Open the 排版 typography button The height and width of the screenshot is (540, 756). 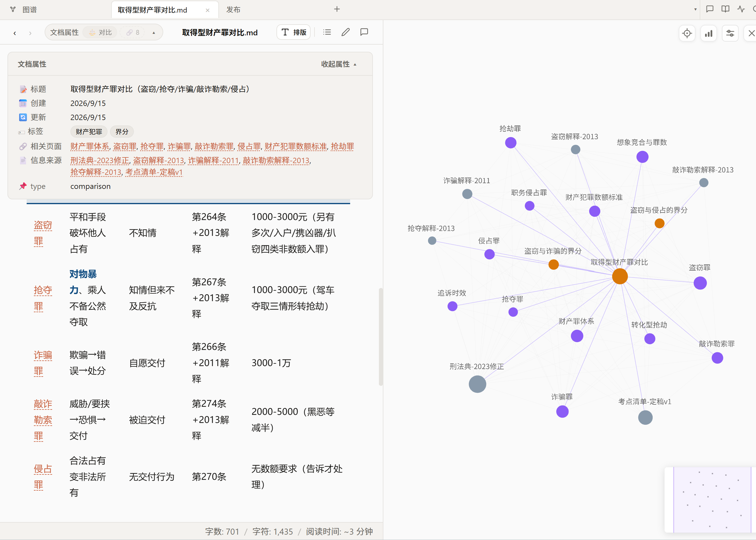click(294, 32)
